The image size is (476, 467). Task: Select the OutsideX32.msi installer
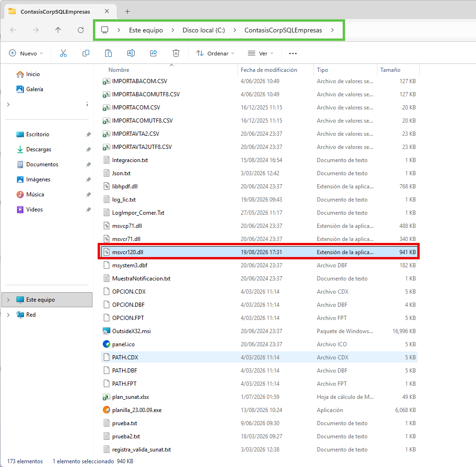pyautogui.click(x=259, y=331)
